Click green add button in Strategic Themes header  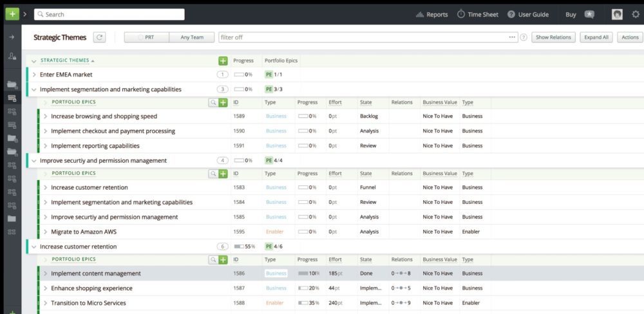click(x=223, y=60)
